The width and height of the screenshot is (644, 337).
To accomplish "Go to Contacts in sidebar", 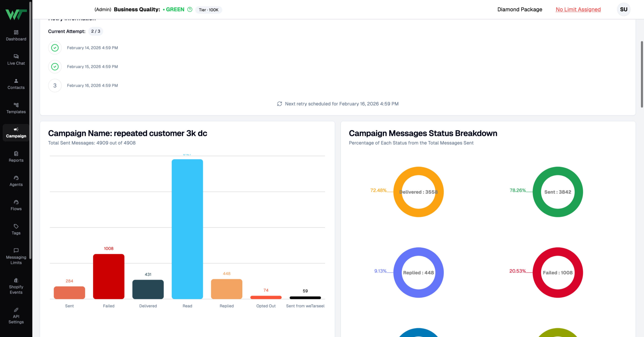I will tap(16, 84).
